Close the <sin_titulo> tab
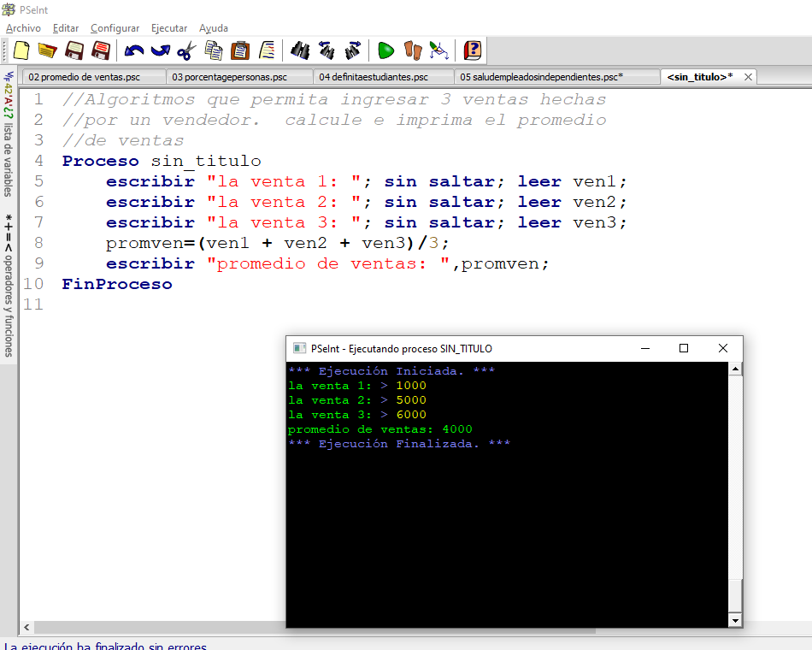The width and height of the screenshot is (812, 650). 748,77
